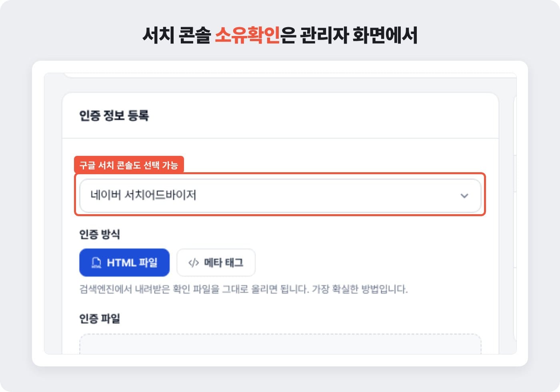Choose the 메타 태그 verification method
The height and width of the screenshot is (392, 560).
click(216, 263)
